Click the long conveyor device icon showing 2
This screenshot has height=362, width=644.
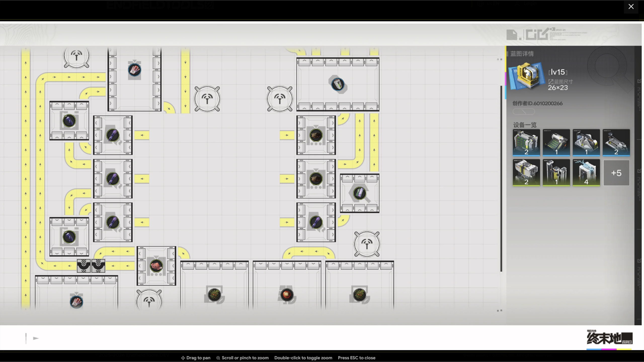tap(616, 143)
